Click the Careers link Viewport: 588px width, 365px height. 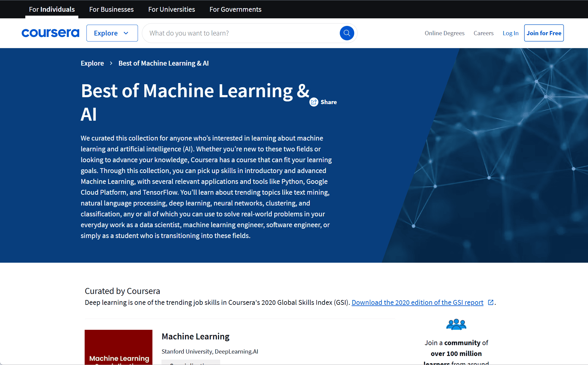point(483,33)
